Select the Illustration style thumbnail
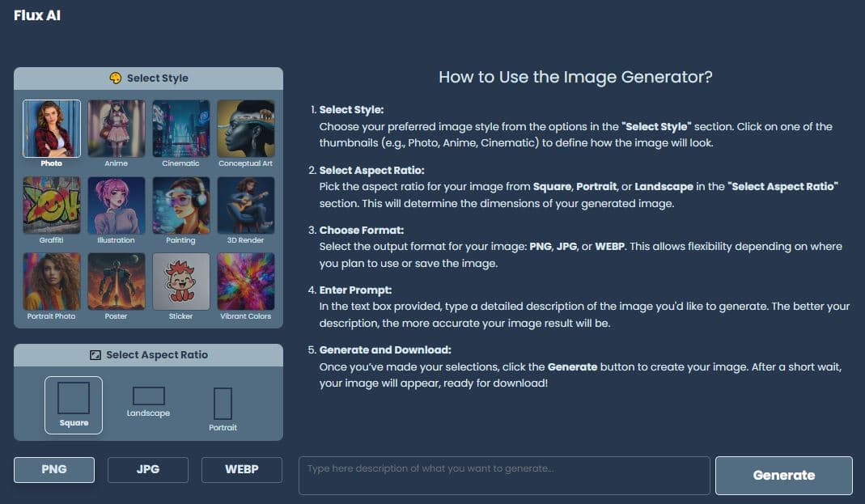Image resolution: width=865 pixels, height=504 pixels. tap(117, 205)
